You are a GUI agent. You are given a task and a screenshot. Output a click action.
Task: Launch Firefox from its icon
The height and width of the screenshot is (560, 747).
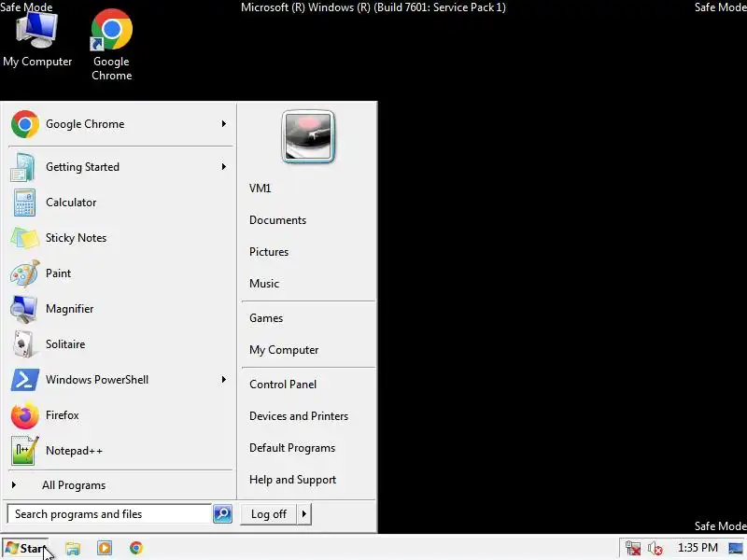(x=25, y=415)
